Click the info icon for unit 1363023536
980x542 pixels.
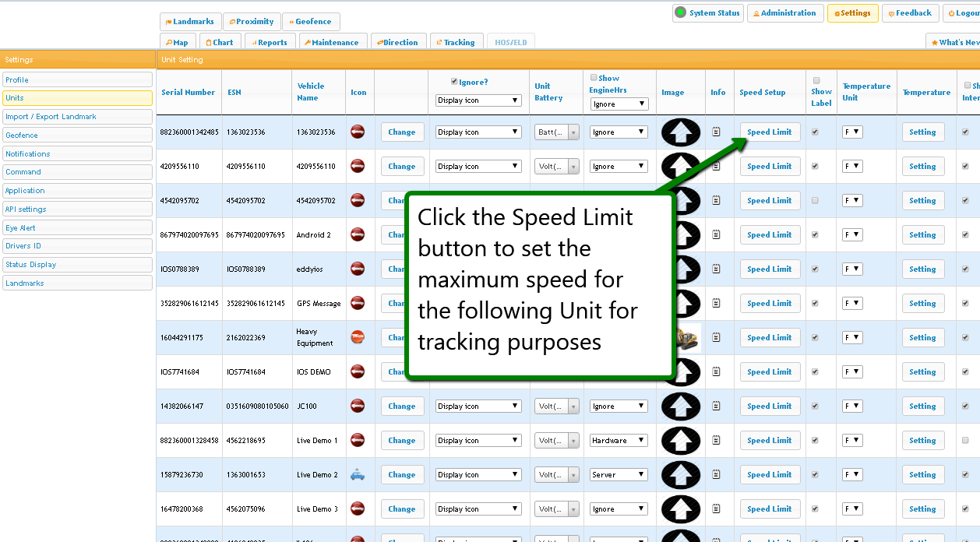717,132
